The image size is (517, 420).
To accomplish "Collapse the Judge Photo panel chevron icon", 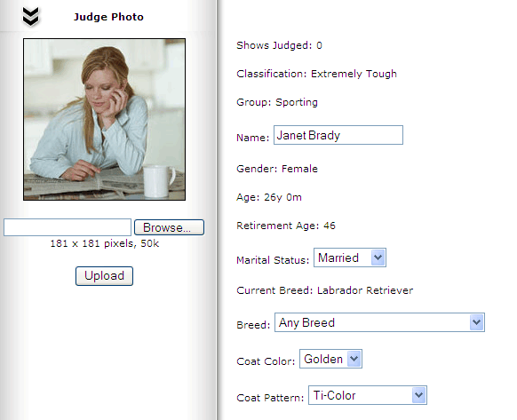I will pyautogui.click(x=31, y=17).
